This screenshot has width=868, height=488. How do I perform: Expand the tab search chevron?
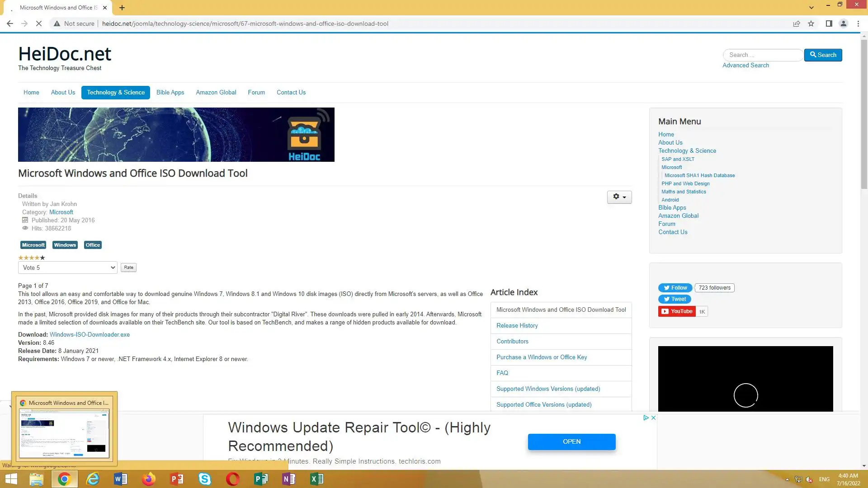[811, 8]
